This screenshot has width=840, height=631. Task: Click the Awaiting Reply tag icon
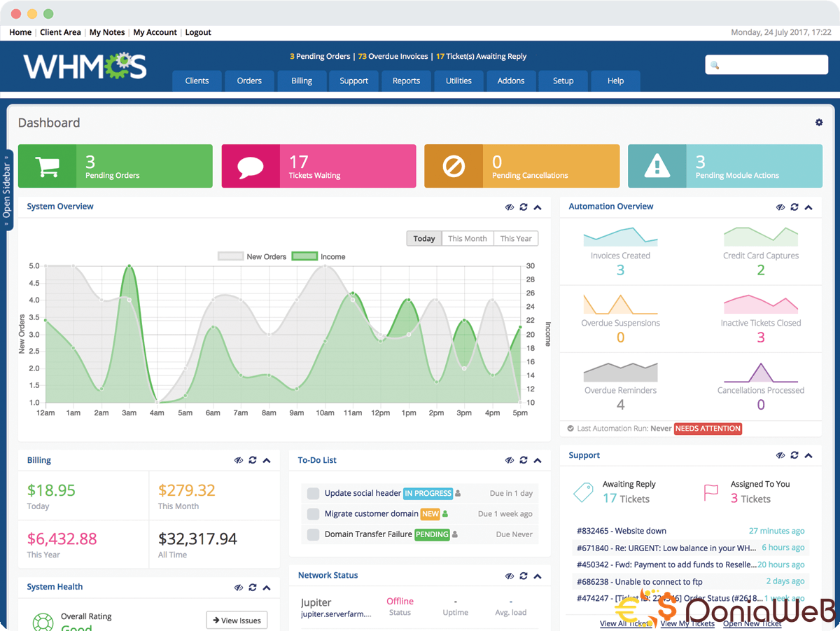point(583,492)
